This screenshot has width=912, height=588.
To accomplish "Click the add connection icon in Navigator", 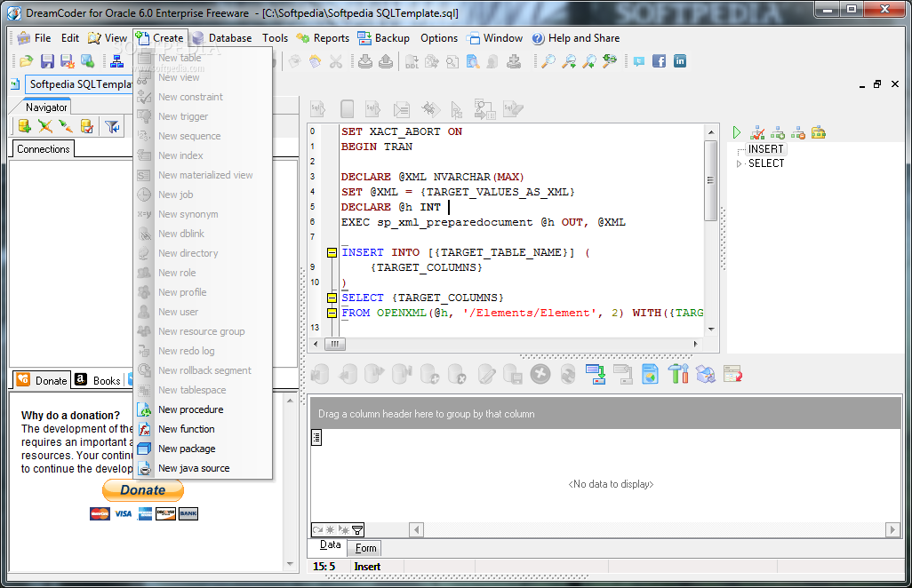I will click(24, 126).
